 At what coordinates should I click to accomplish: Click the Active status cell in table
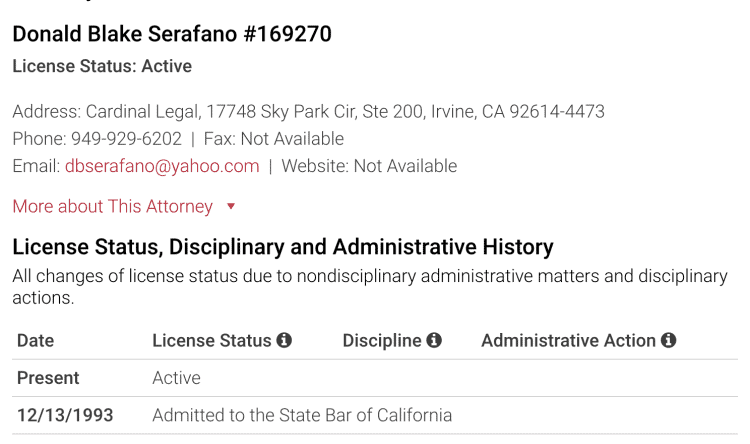(176, 378)
